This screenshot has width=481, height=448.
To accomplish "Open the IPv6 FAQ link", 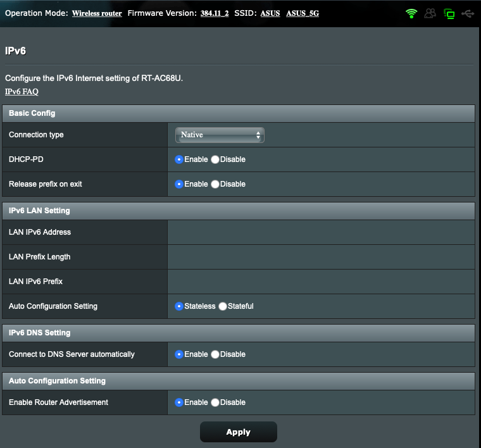I will click(22, 92).
